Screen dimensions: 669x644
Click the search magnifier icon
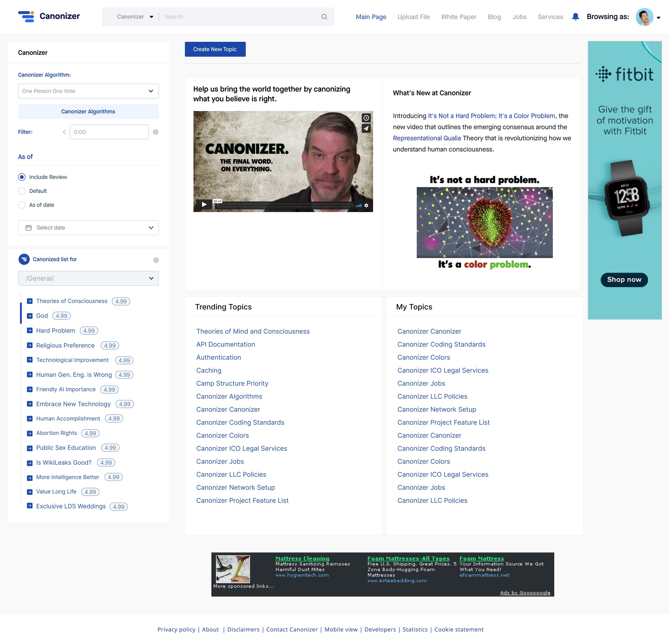coord(324,17)
